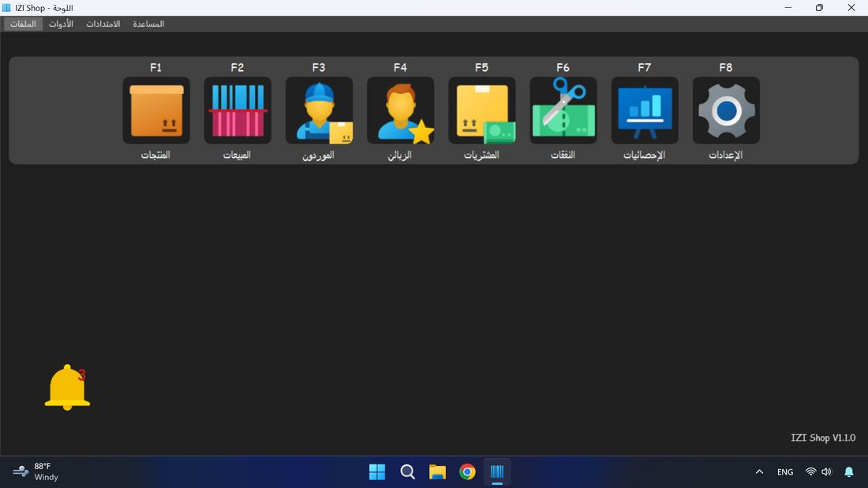The width and height of the screenshot is (868, 488).
Task: Open الزبائن (Customers) starred-person icon
Action: [x=400, y=110]
